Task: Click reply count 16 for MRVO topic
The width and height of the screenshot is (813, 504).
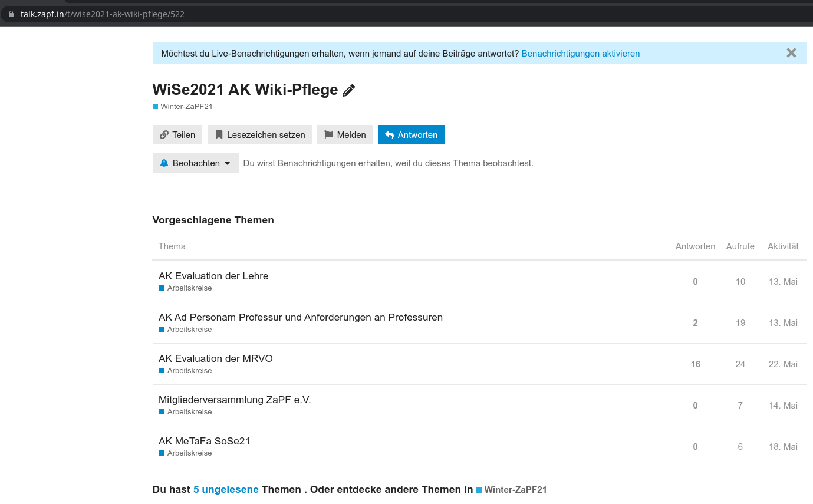Action: [x=695, y=364]
